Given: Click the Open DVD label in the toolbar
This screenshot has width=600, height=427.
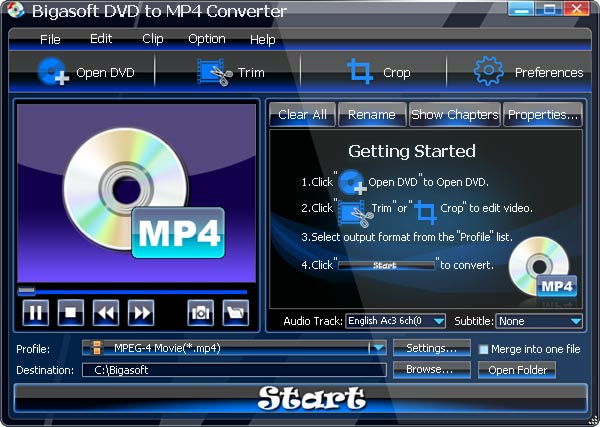Looking at the screenshot, I should pos(105,72).
